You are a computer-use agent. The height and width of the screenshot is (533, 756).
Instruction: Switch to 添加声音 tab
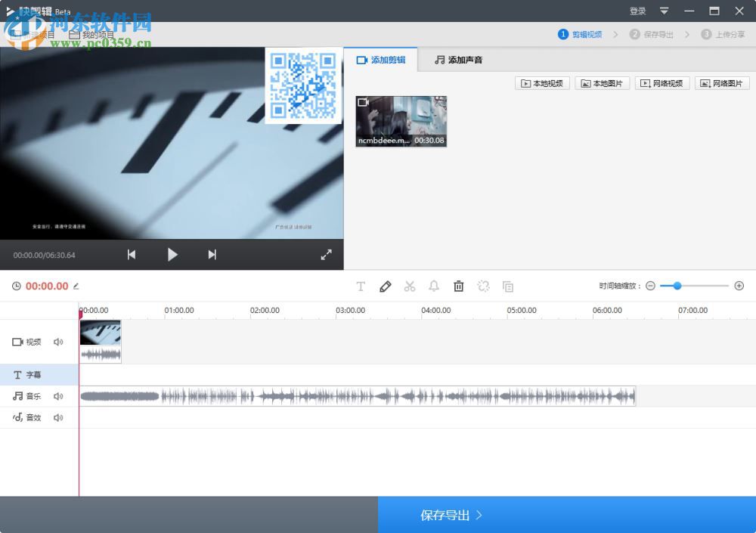tap(459, 60)
